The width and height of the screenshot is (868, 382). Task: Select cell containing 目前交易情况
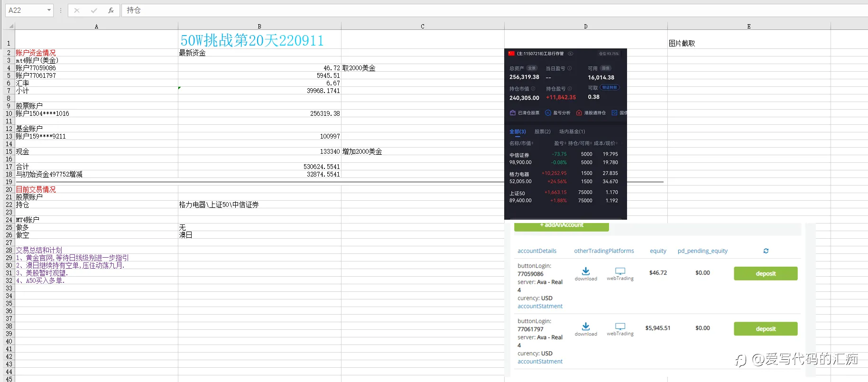[x=96, y=189]
